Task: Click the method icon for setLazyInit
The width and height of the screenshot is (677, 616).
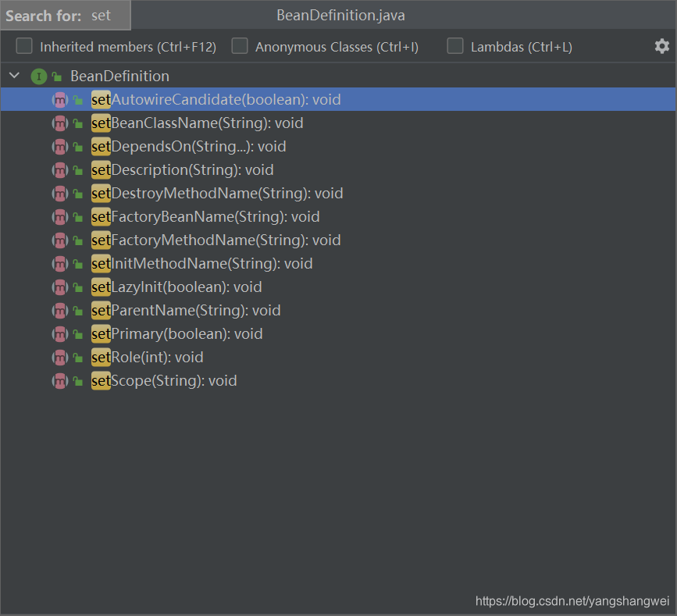Action: 60,287
